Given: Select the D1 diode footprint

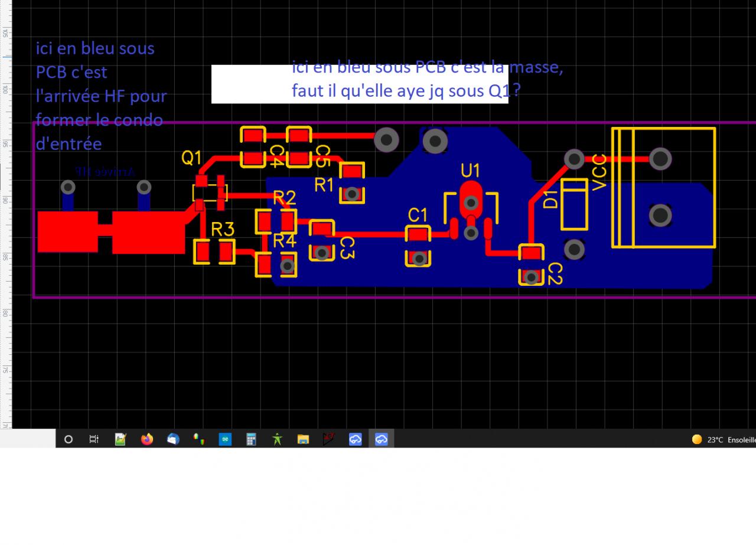Looking at the screenshot, I should click(574, 204).
